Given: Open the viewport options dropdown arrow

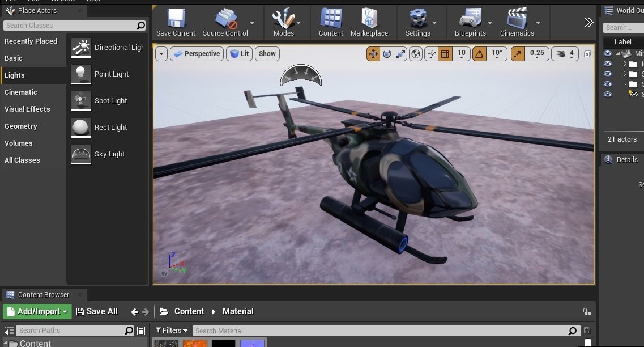Looking at the screenshot, I should pyautogui.click(x=161, y=54).
